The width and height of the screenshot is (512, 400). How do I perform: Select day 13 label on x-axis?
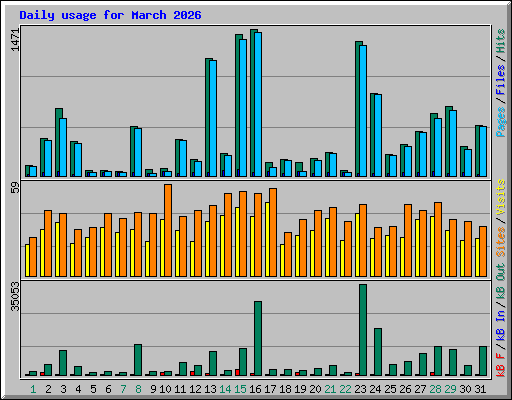(210, 389)
